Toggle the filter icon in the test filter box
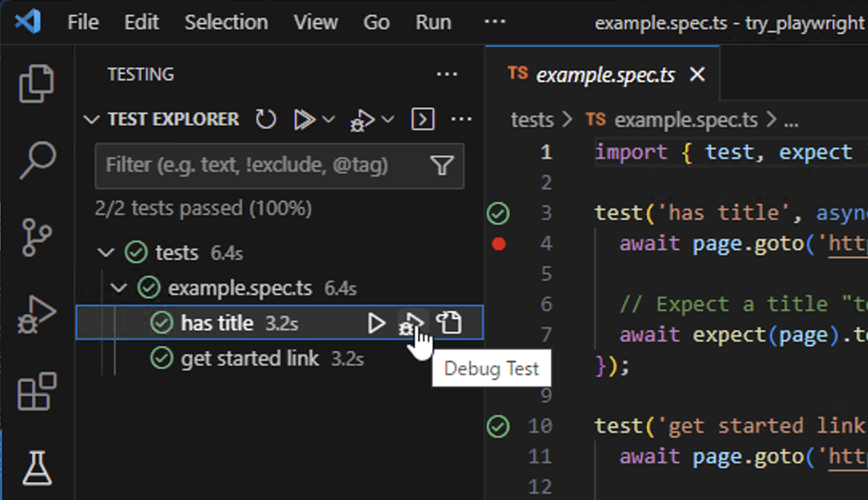Viewport: 868px width, 500px height. point(442,166)
